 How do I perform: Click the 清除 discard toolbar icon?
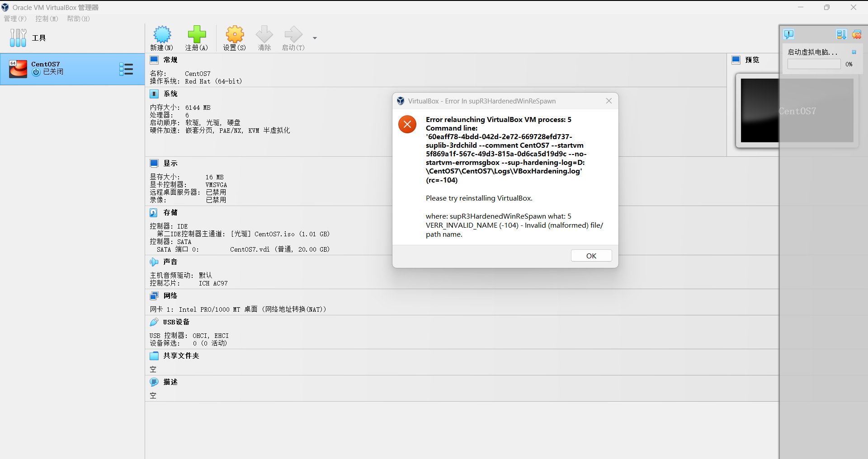point(264,34)
